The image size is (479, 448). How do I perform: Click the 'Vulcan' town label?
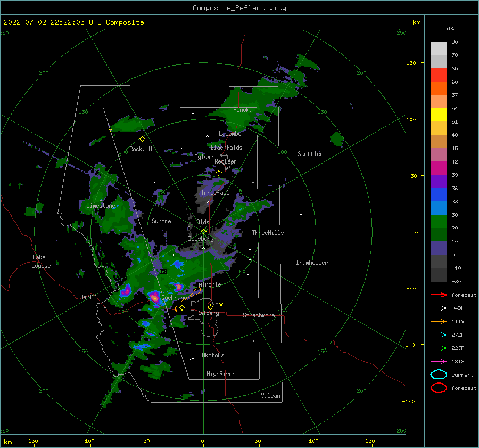tap(271, 396)
